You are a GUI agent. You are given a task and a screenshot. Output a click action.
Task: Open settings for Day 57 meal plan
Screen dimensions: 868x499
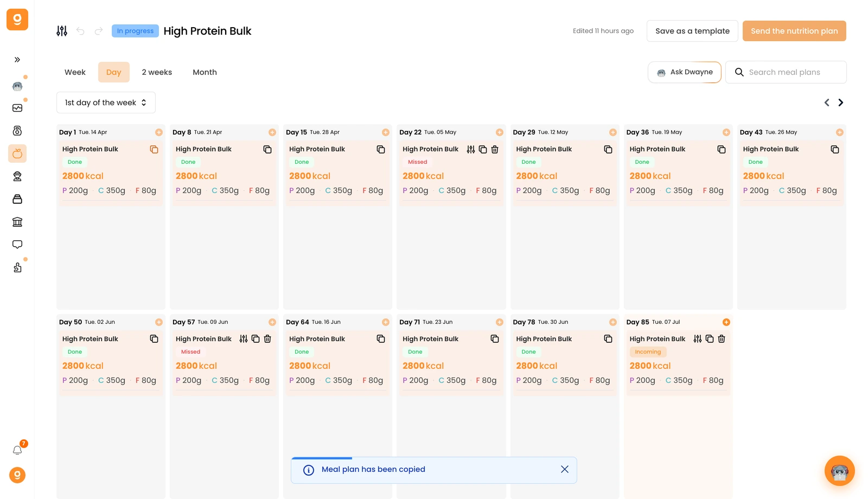tap(244, 339)
